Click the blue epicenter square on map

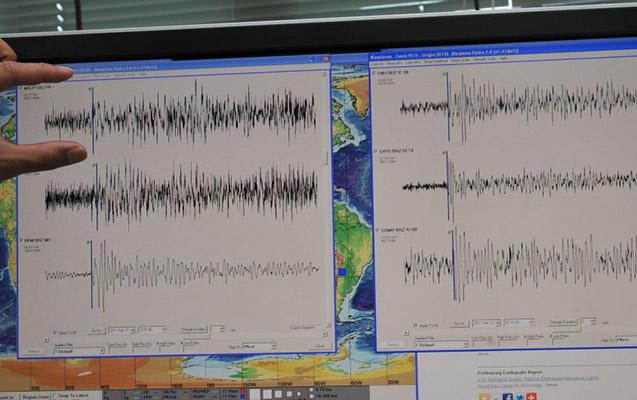click(x=342, y=272)
